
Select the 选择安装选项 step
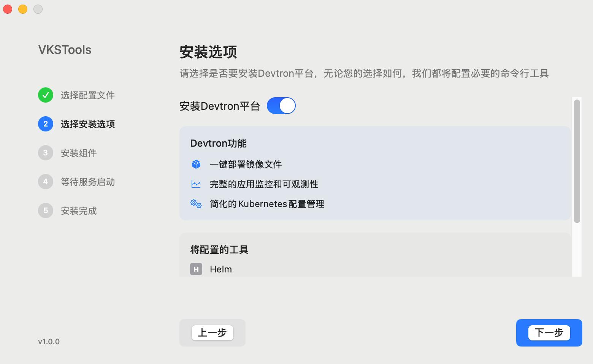click(88, 124)
